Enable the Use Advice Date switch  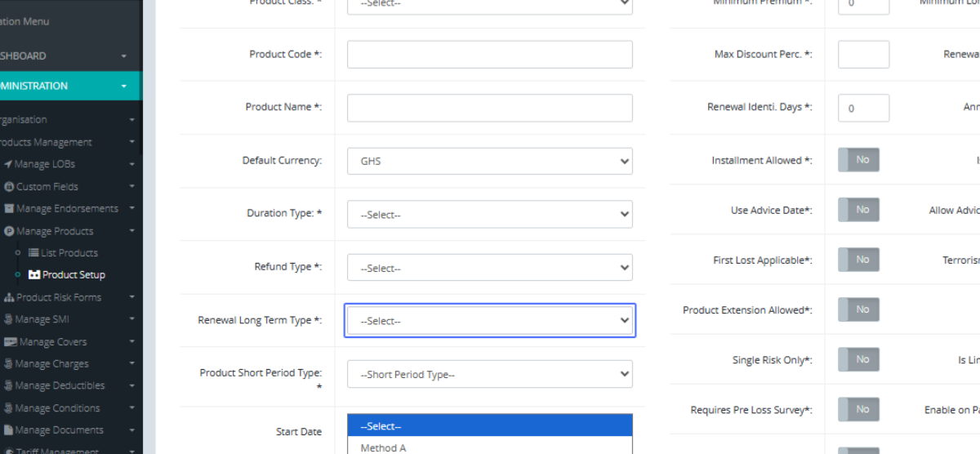pyautogui.click(x=858, y=210)
